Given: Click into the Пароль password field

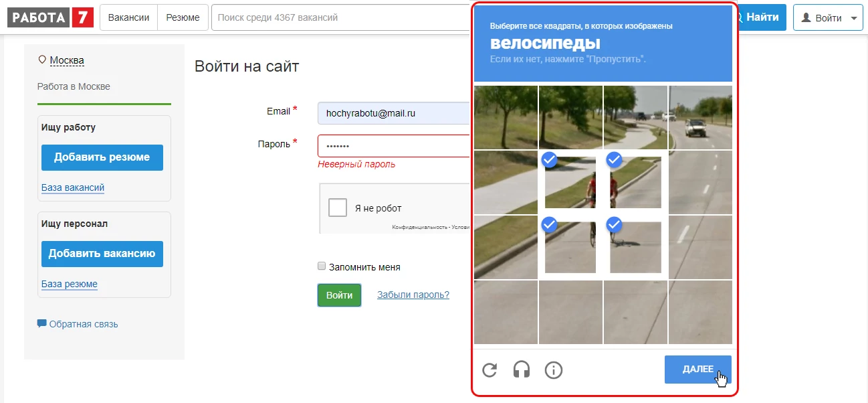Looking at the screenshot, I should click(395, 146).
